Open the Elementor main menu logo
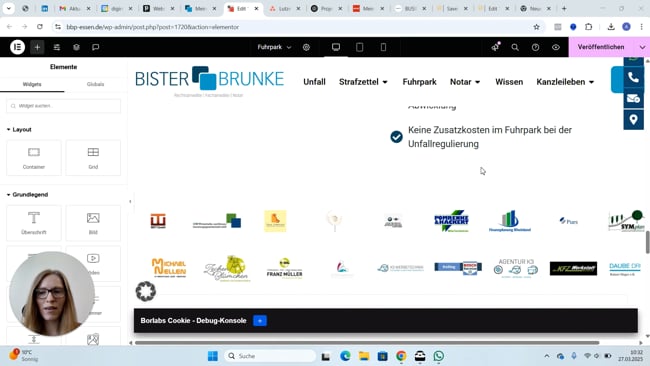Viewport: 650px width, 366px height. (17, 47)
